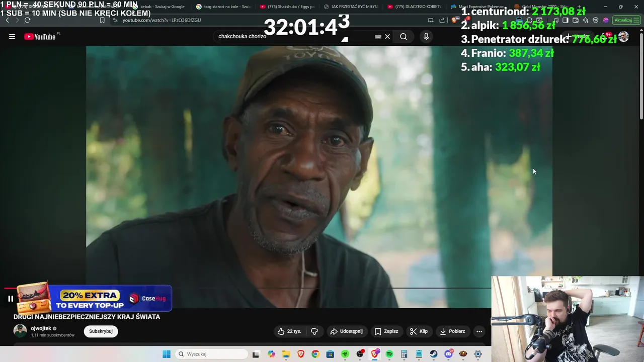
Task: Subscribe with Subskrybuj button
Action: click(101, 331)
